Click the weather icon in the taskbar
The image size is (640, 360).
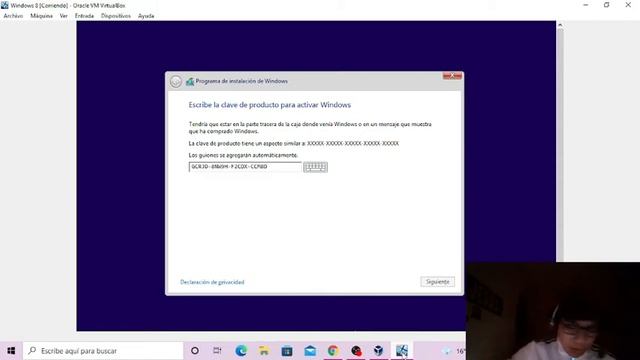(447, 351)
